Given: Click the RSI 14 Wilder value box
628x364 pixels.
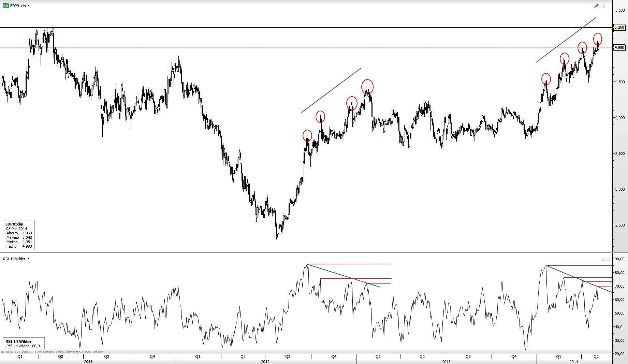Looking at the screenshot, I should click(24, 343).
